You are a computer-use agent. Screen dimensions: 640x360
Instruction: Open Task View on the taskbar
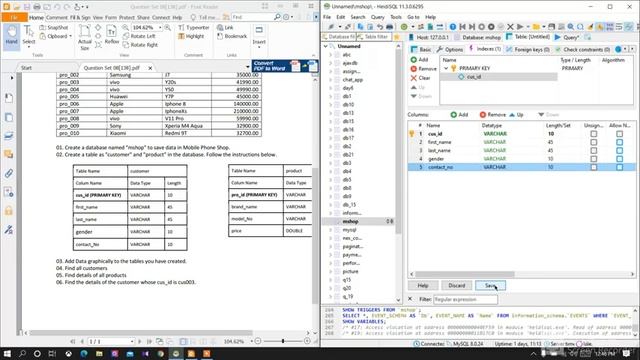tap(52, 353)
